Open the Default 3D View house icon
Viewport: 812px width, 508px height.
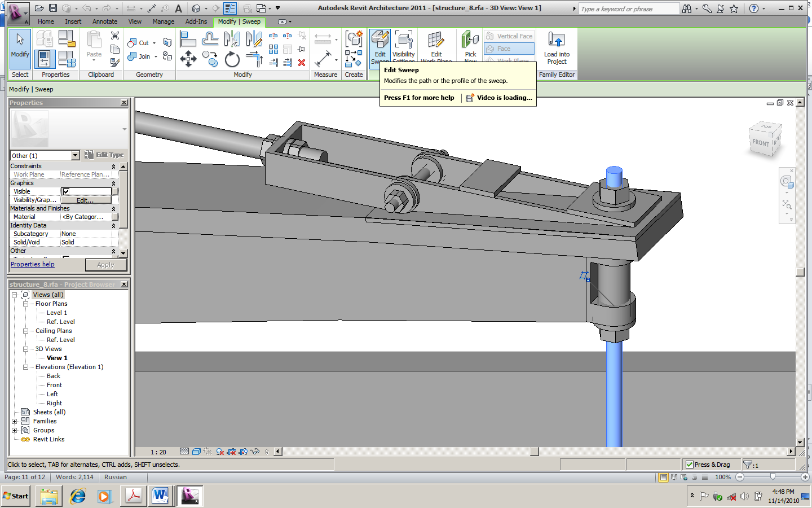click(x=196, y=8)
